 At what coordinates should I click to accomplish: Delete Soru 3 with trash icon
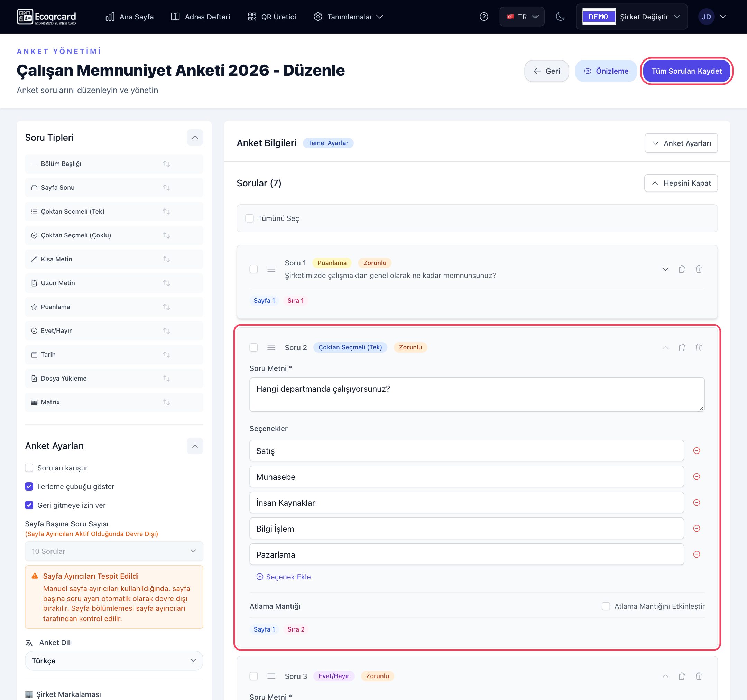(x=699, y=676)
